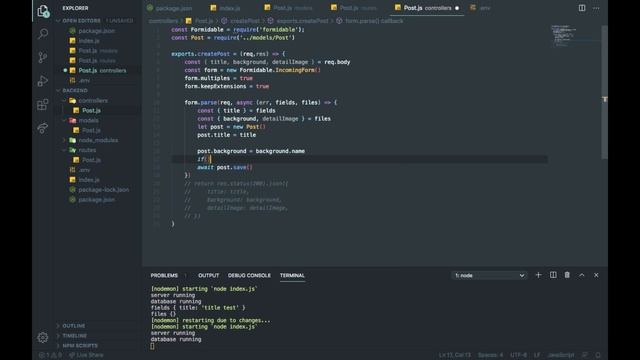Viewport: 640px width, 360px height.
Task: Open the Live Share activity bar icon
Action: click(x=43, y=128)
